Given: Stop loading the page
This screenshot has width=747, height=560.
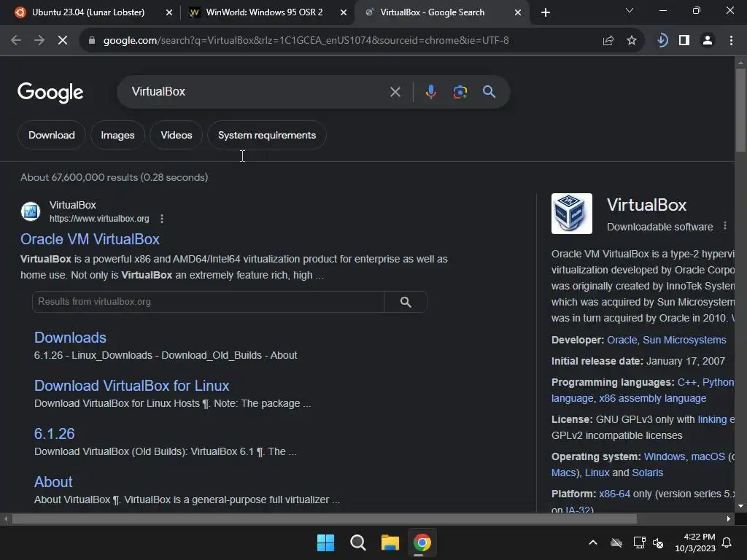Looking at the screenshot, I should (63, 41).
